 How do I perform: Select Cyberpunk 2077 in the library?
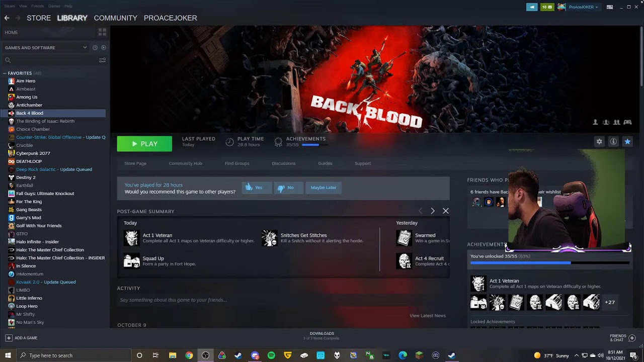click(x=33, y=153)
